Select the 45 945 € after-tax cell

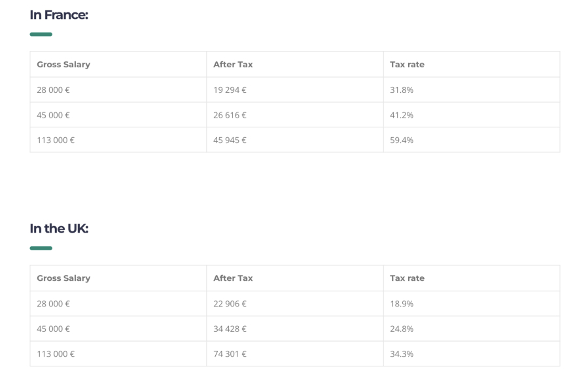[230, 140]
